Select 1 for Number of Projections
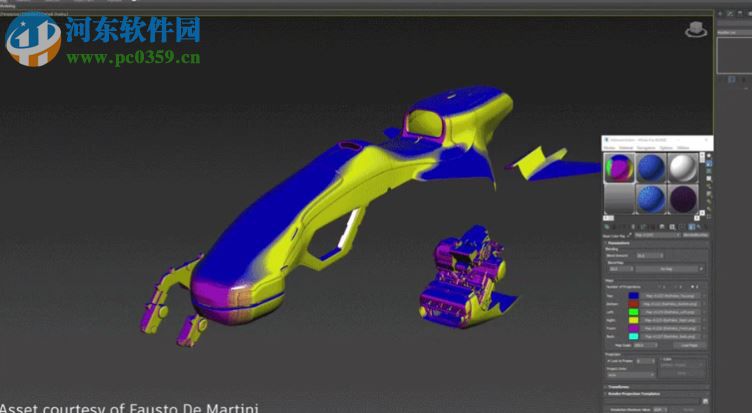Image resolution: width=752 pixels, height=413 pixels. click(660, 286)
